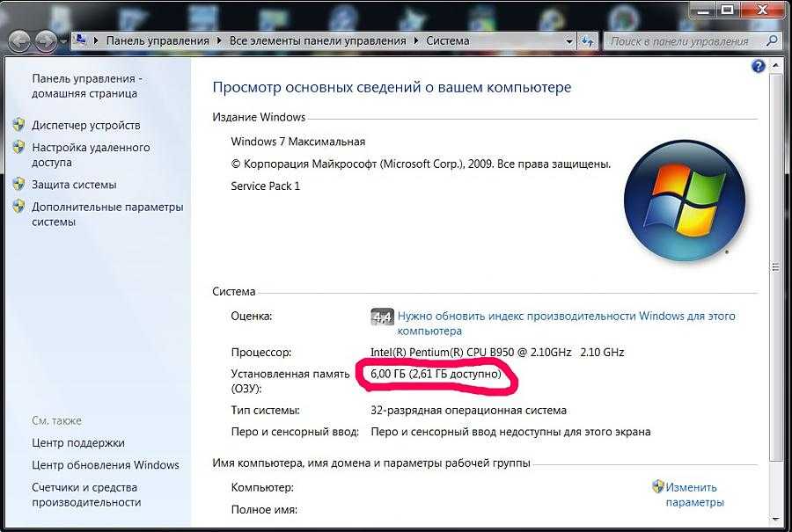Open Центр поддержки link
The image size is (792, 532).
78,443
